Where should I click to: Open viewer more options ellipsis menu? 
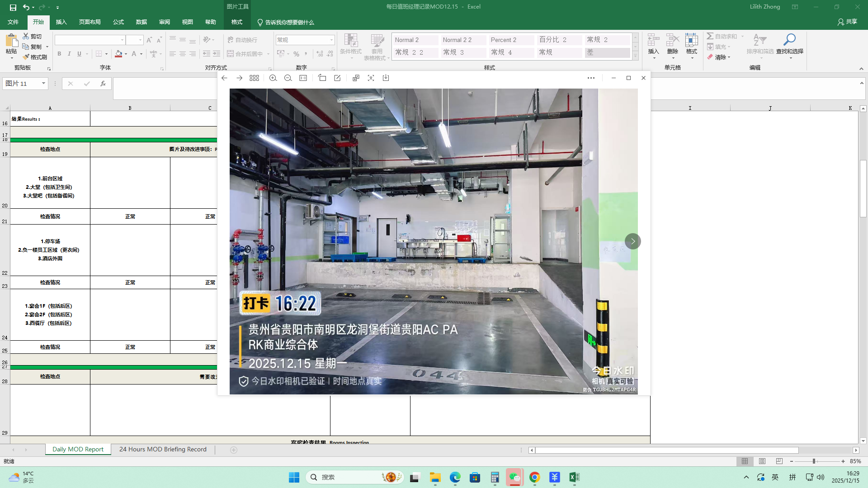591,78
